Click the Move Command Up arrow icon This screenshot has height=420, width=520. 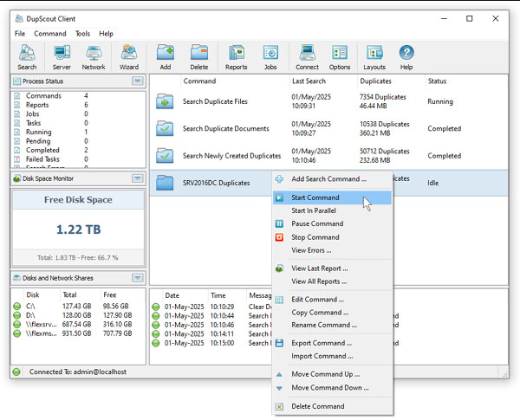279,375
